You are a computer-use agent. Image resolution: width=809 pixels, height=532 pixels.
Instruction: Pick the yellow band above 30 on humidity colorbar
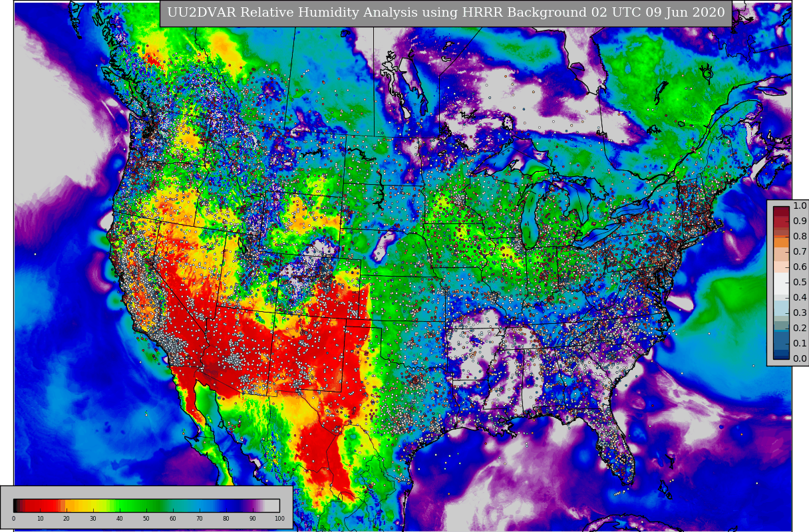(93, 505)
